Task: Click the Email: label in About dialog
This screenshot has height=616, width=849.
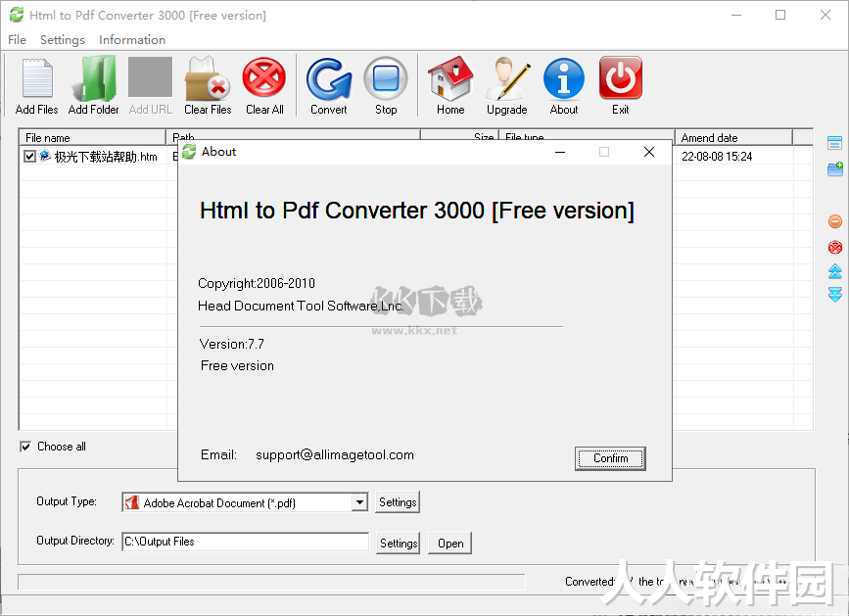Action: [x=218, y=454]
